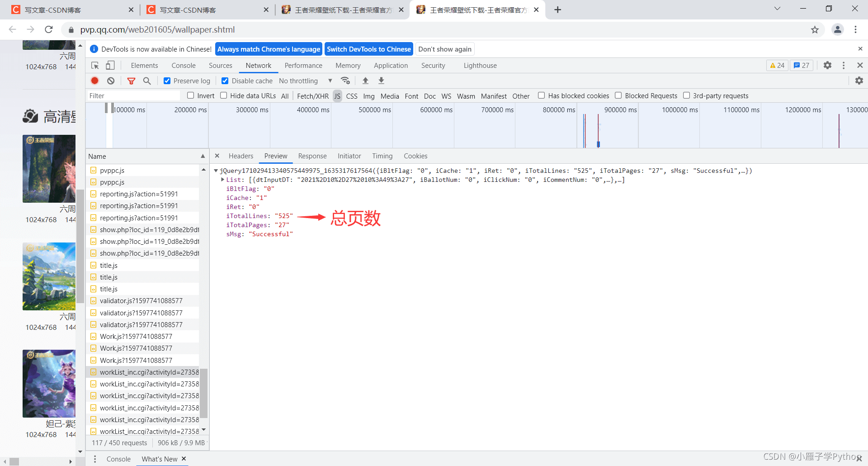Screen dimensions: 868x466
Task: Clear the network log
Action: tap(111, 81)
